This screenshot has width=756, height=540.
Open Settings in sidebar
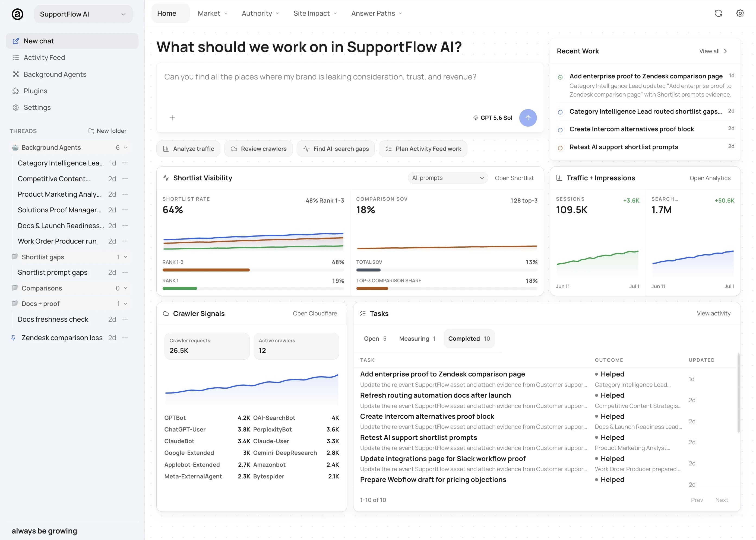tap(72, 107)
